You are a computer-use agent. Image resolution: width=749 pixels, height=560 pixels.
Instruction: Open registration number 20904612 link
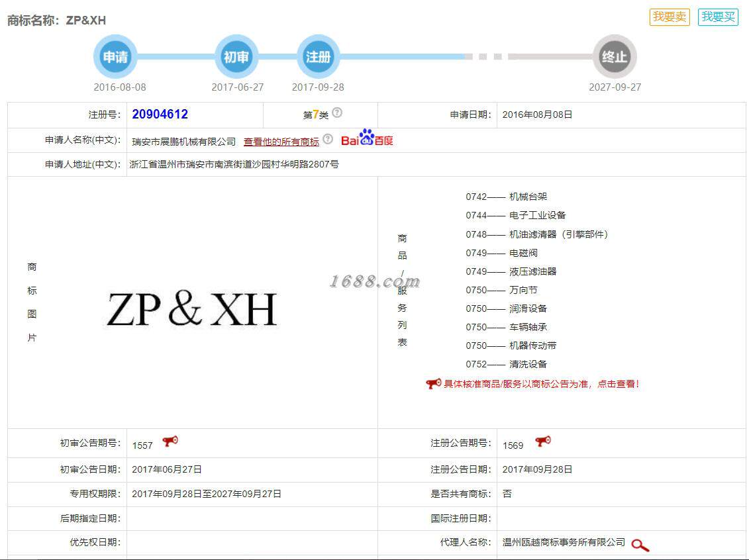point(160,114)
